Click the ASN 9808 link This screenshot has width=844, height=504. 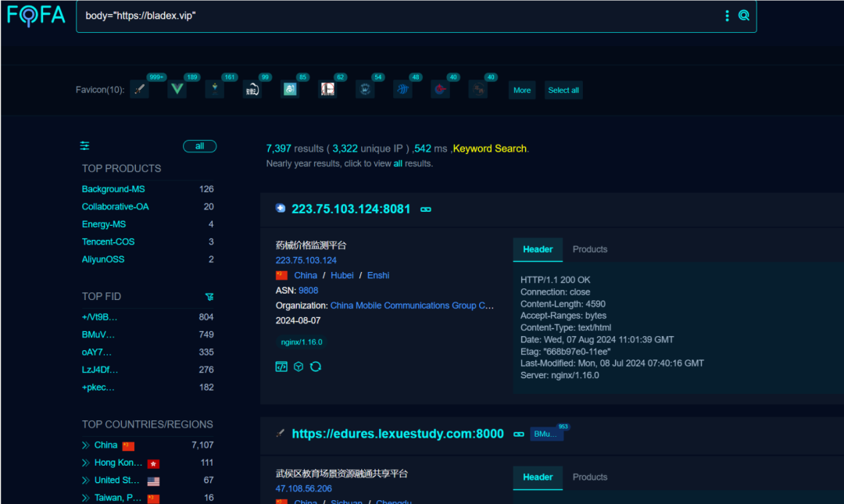tap(309, 290)
